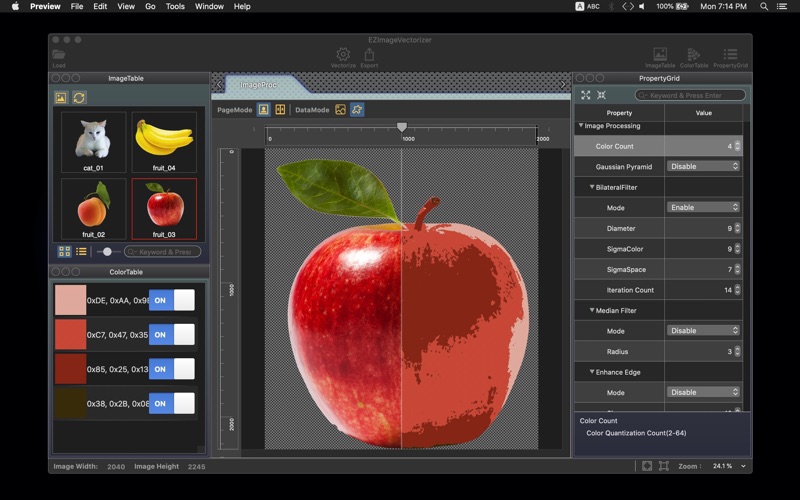Open Spotlight search in menu bar
800x500 pixels.
point(764,7)
